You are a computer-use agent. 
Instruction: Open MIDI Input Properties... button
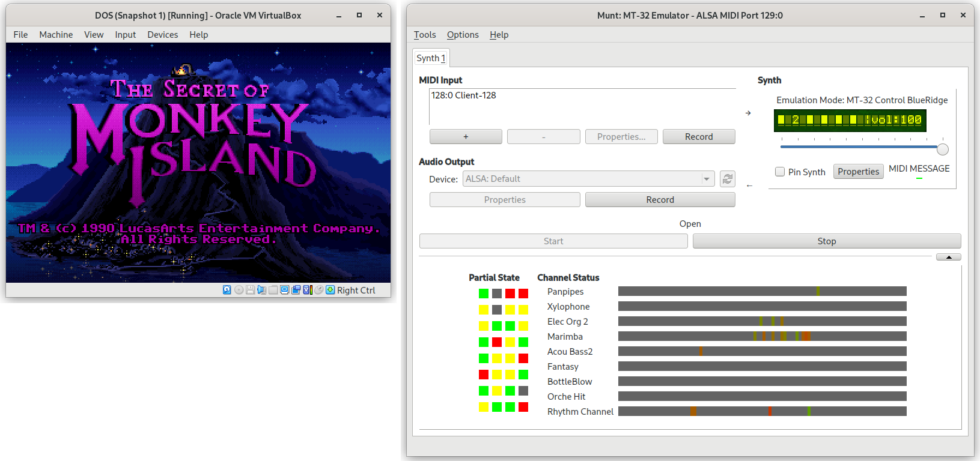[621, 137]
